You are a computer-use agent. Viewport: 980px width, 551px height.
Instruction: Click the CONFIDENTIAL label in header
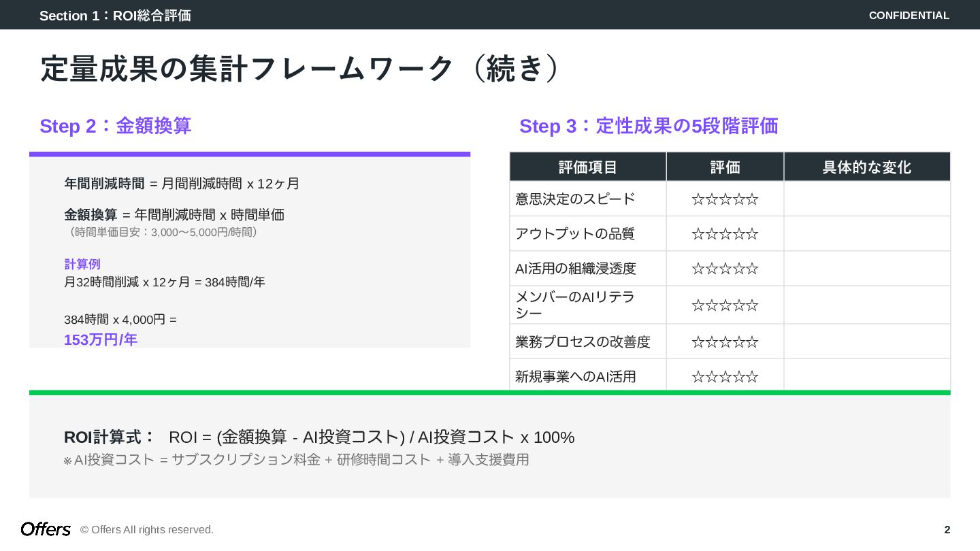pyautogui.click(x=909, y=16)
